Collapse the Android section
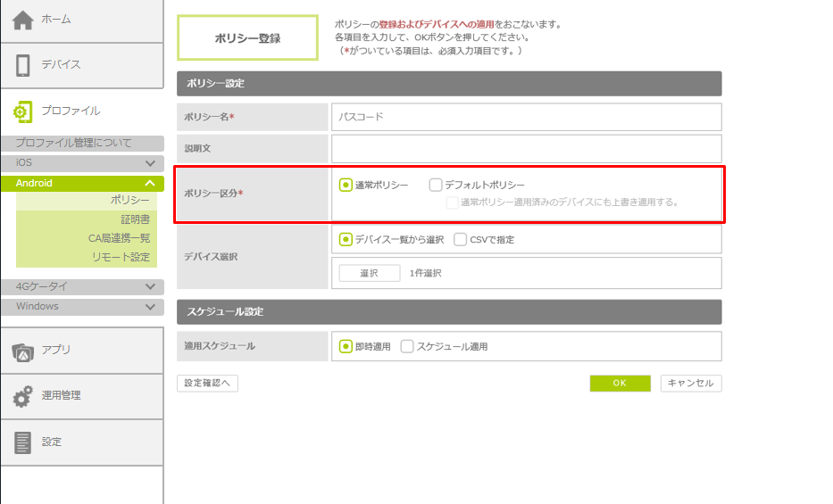 150,183
